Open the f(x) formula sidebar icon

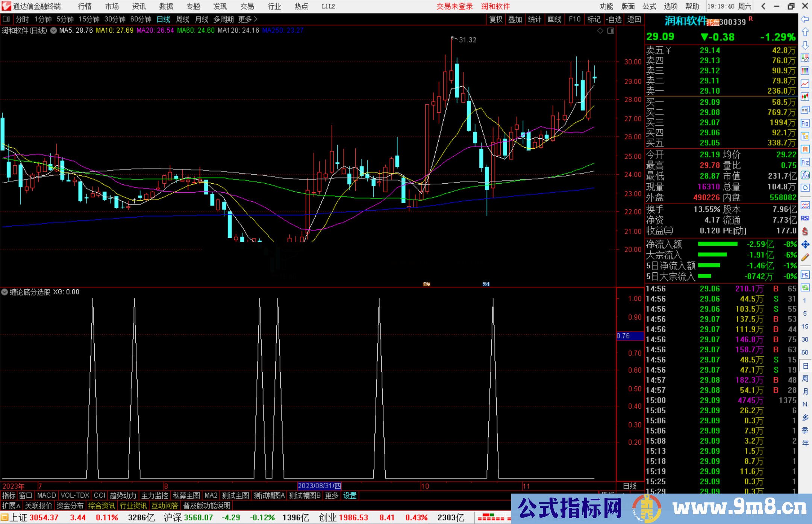805,175
